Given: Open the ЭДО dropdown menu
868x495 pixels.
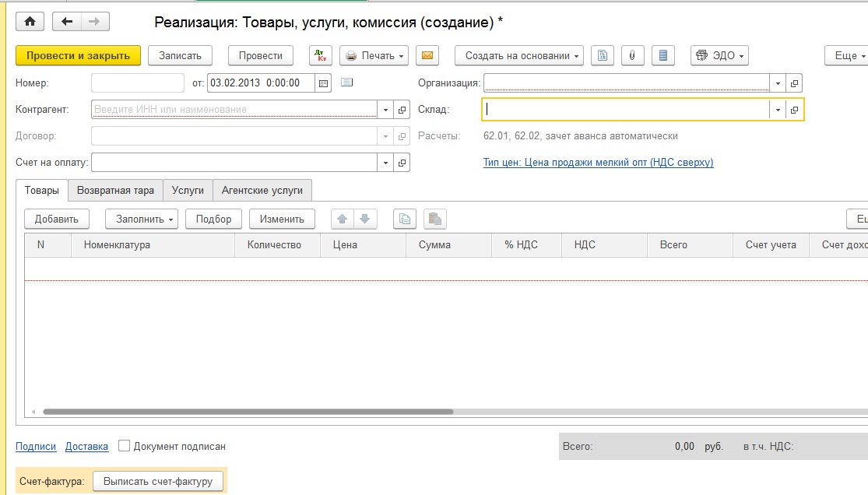Looking at the screenshot, I should coord(719,55).
